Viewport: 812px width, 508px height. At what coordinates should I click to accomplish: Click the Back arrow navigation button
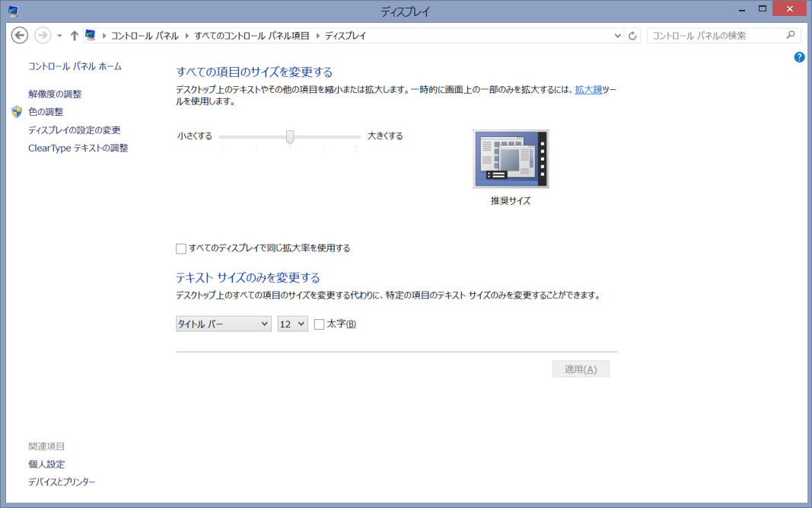20,35
